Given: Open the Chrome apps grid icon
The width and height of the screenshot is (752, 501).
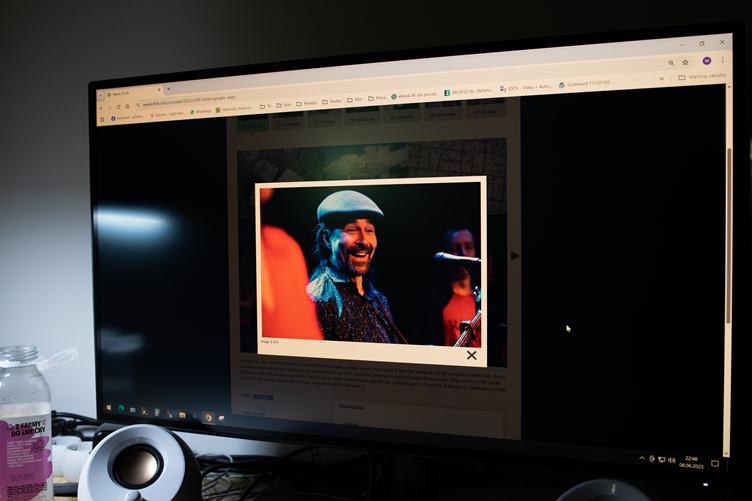Looking at the screenshot, I should [102, 119].
